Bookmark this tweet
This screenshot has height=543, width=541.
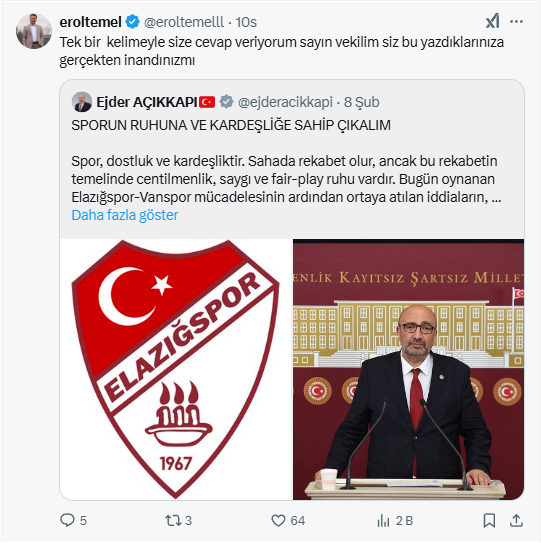pos(489,520)
